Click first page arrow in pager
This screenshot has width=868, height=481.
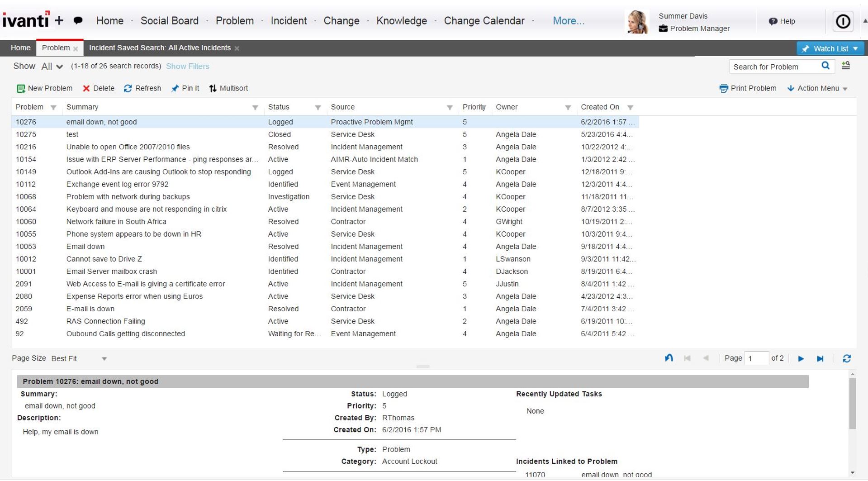point(687,358)
